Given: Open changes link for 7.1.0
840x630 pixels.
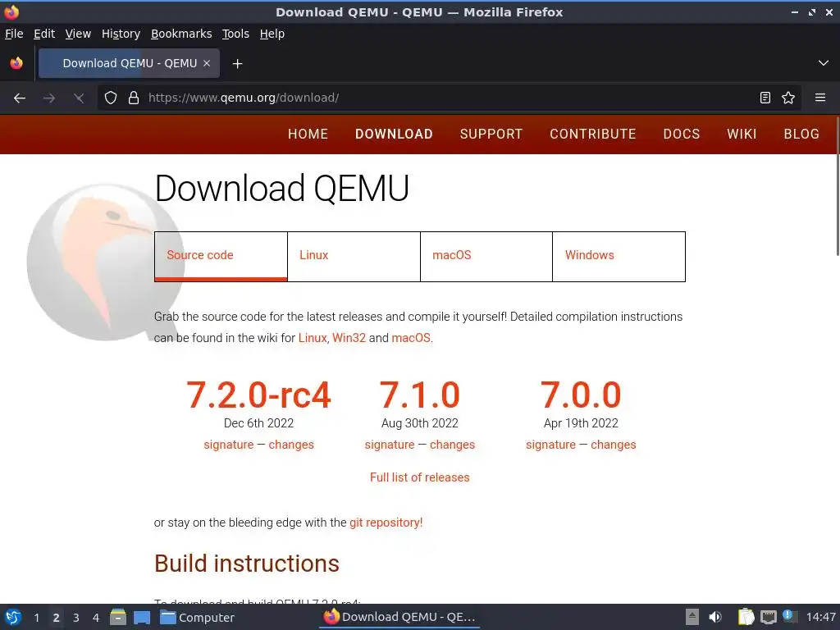Looking at the screenshot, I should (x=452, y=445).
